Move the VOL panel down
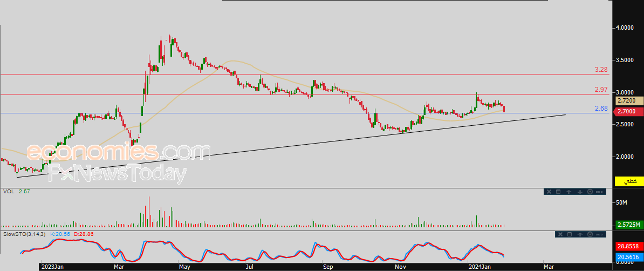Image resolution: width=644 pixels, height=271 pixels. click(580, 192)
